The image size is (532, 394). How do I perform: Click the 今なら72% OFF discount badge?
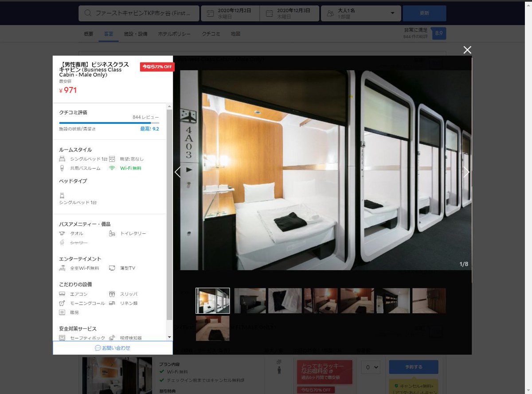click(157, 67)
